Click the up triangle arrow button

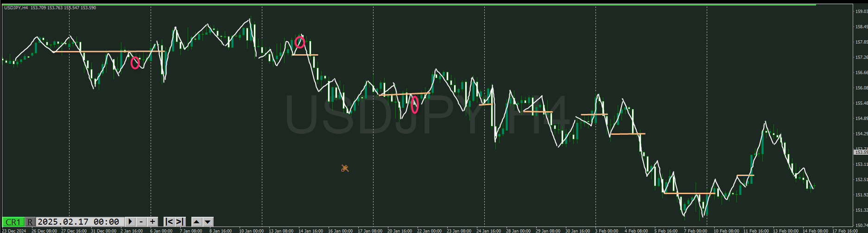[196, 222]
